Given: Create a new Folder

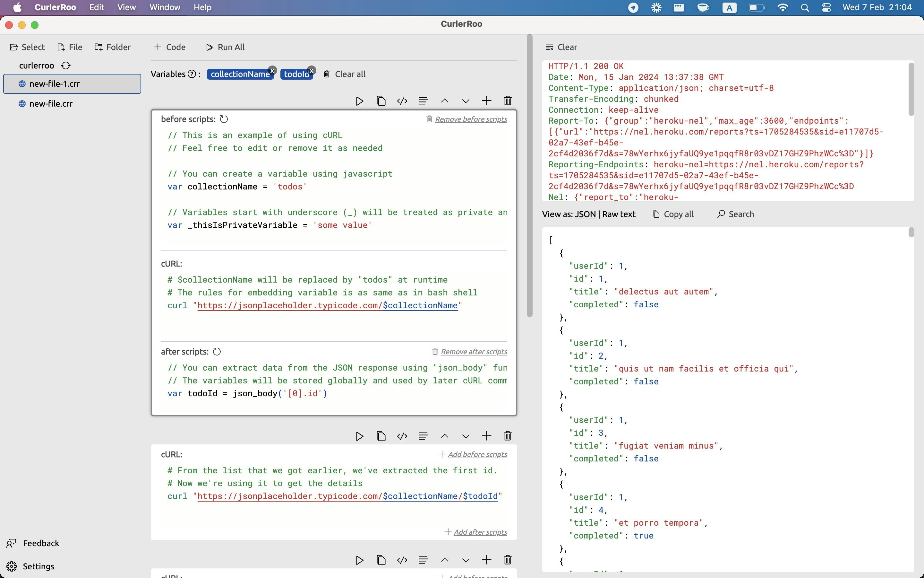Looking at the screenshot, I should click(x=113, y=47).
